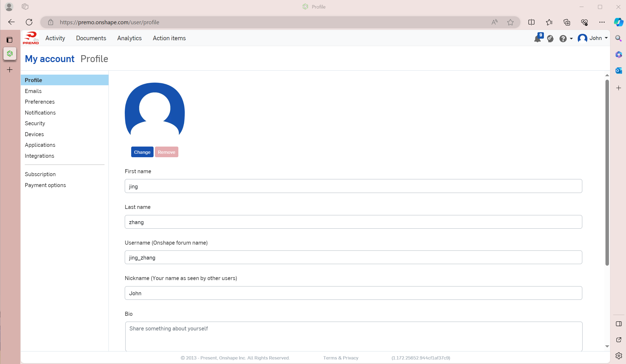Open Edge Copilot sidebar icon
Viewport: 626px width, 364px height.
[x=619, y=22]
